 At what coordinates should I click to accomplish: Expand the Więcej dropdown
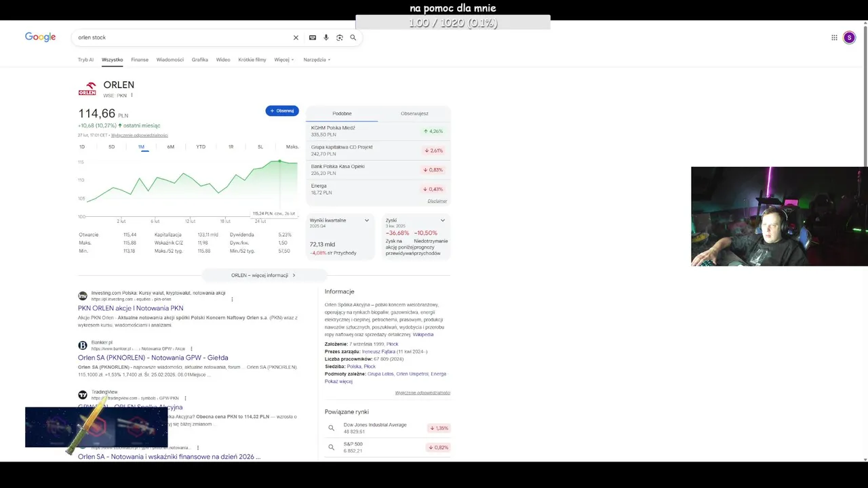coord(284,60)
